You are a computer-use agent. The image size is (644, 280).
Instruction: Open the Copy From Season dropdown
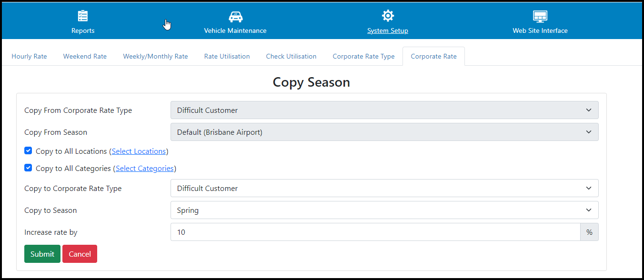click(384, 132)
